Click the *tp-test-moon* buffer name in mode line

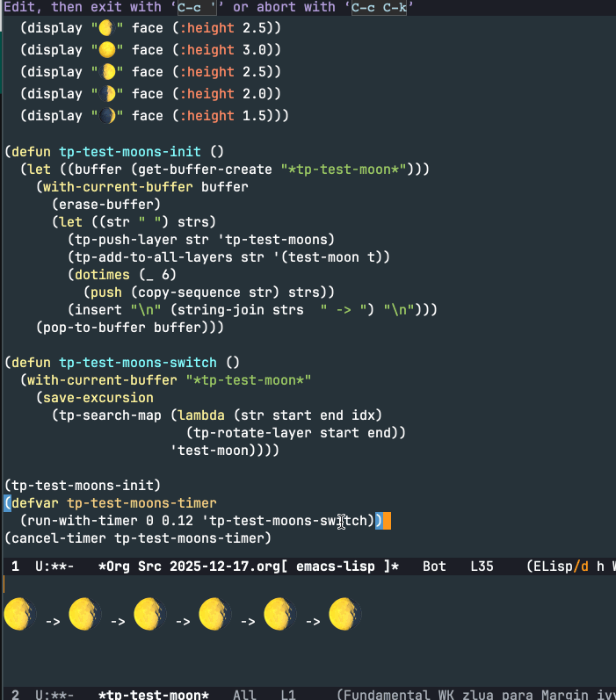154,695
